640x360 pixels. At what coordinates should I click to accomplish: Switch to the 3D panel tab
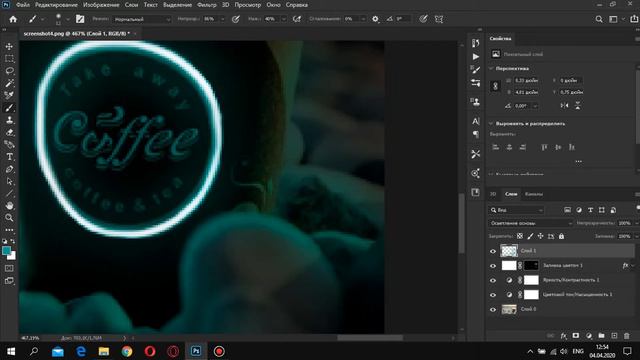point(493,194)
